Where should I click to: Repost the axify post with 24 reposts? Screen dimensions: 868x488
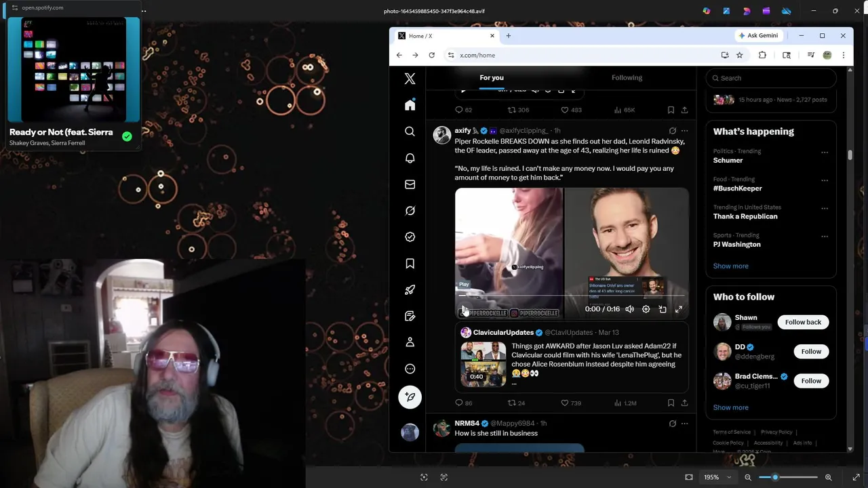517,403
